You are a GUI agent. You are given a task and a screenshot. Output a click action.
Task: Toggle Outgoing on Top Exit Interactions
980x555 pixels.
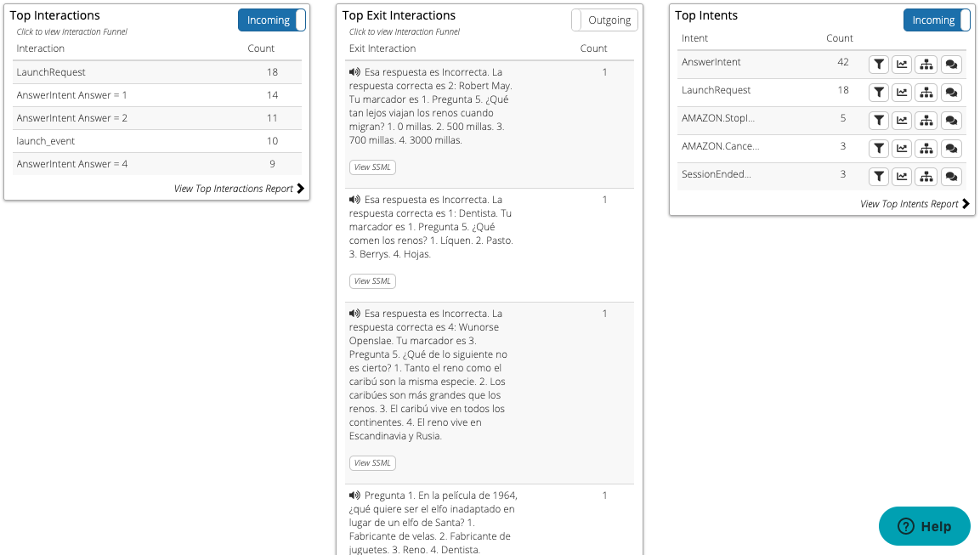click(x=604, y=20)
